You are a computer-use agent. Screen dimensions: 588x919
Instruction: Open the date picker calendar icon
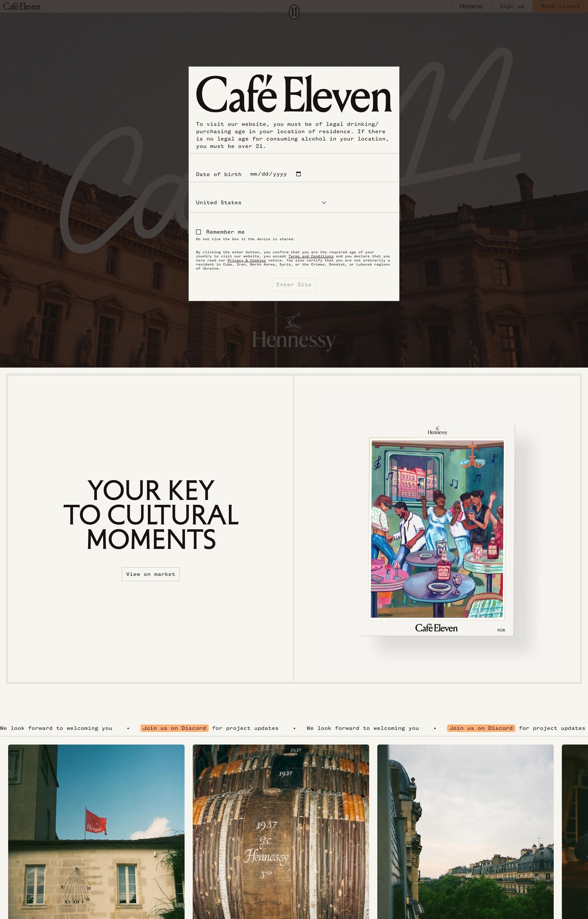coord(299,174)
